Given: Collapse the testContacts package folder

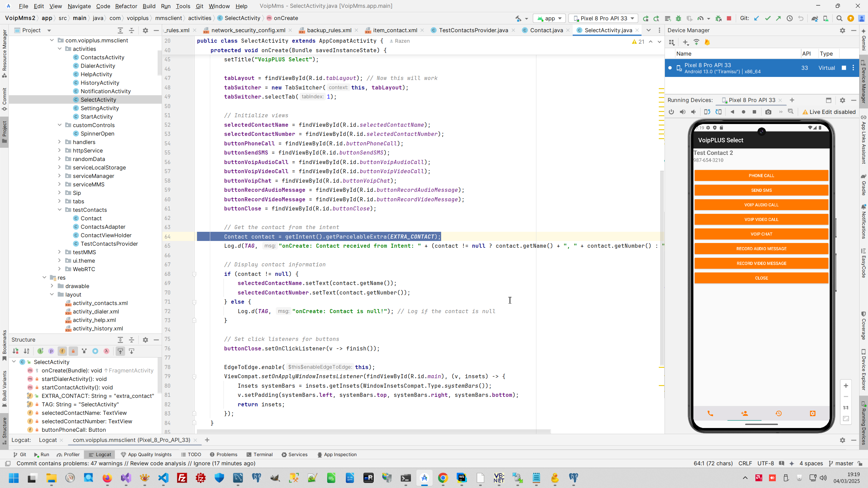Looking at the screenshot, I should 60,210.
